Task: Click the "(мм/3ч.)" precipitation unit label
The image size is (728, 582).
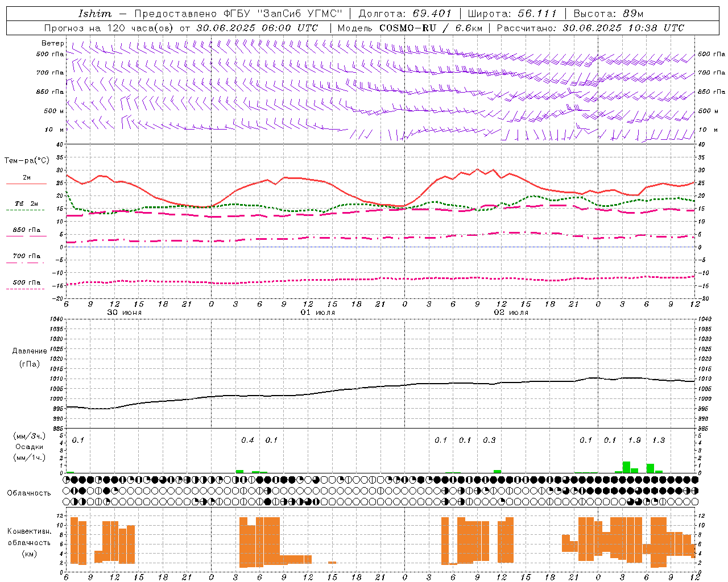Action: pos(29,436)
